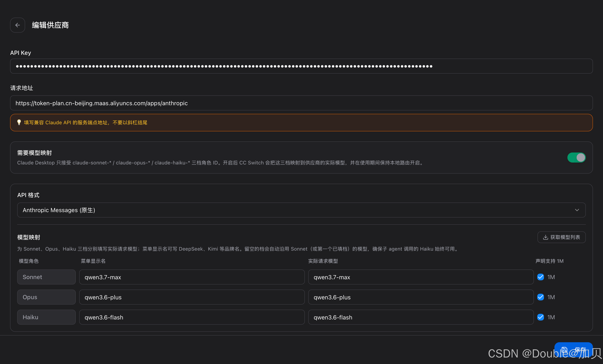Toggle the model mapping switch off
Image resolution: width=603 pixels, height=364 pixels.
tap(576, 158)
